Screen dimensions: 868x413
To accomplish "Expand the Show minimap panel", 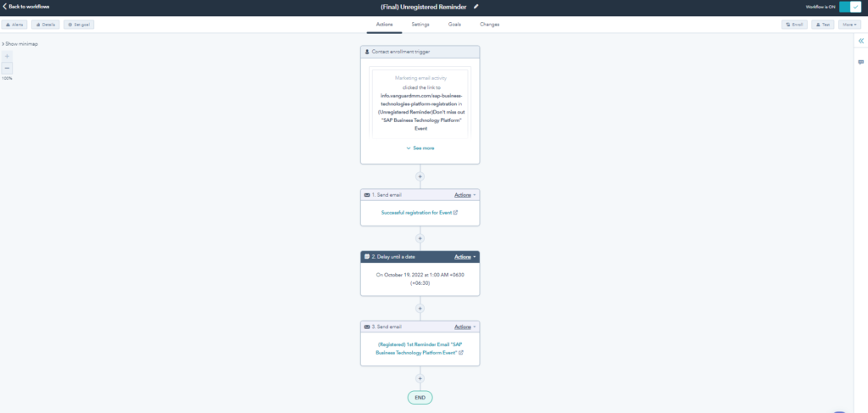I will pyautogui.click(x=20, y=43).
